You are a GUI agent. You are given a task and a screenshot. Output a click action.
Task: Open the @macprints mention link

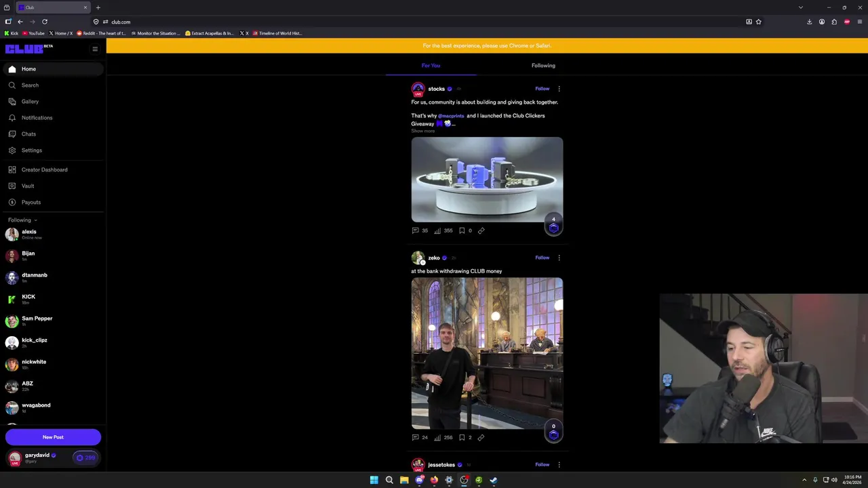point(451,116)
